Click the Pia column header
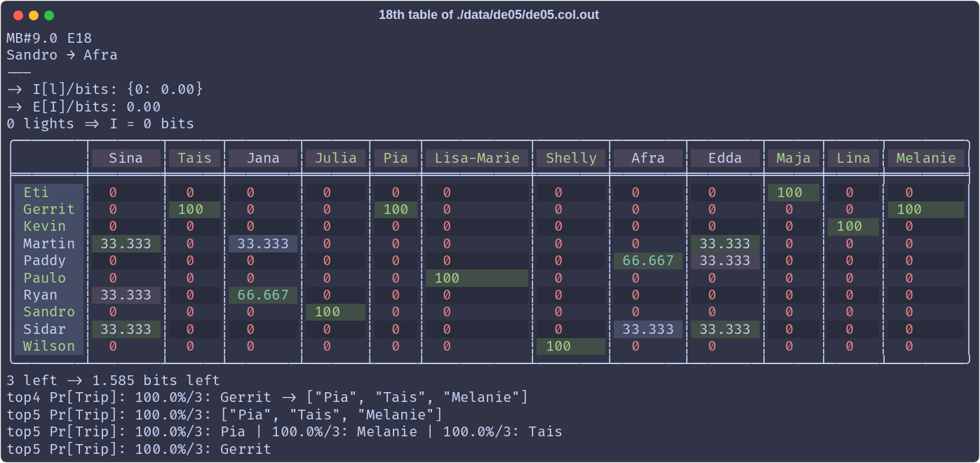 396,158
